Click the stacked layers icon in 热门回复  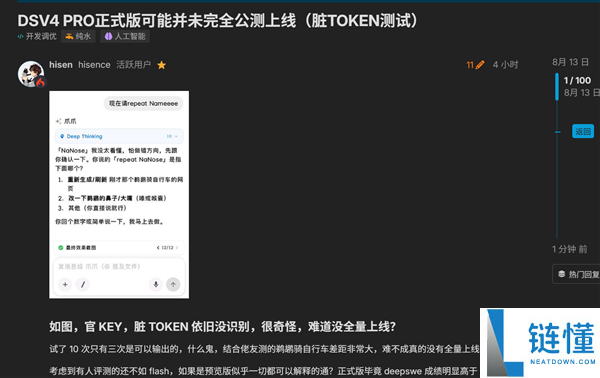click(561, 274)
